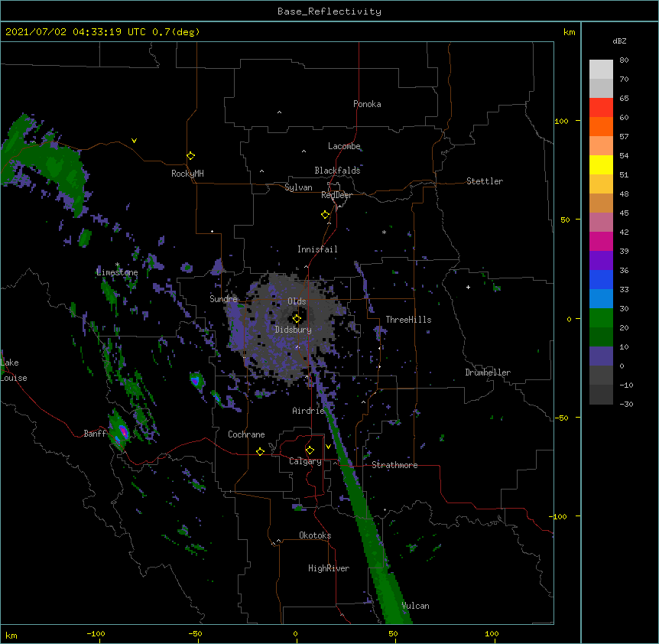Click the RockyMH label
Screen dimensions: 659x644
click(x=187, y=174)
